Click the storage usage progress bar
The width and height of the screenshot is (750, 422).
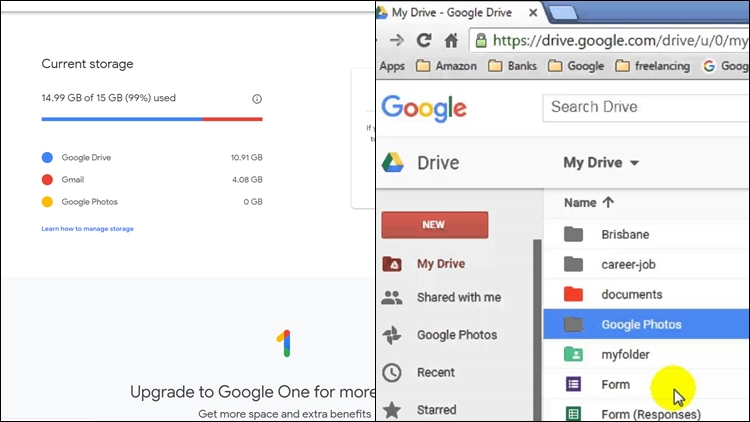(152, 119)
